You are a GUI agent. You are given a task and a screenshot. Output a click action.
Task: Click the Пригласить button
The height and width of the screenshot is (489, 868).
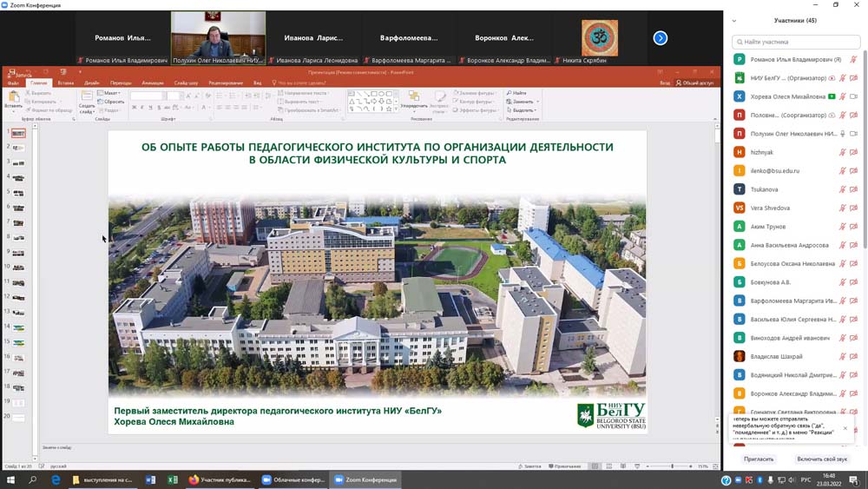coord(759,459)
